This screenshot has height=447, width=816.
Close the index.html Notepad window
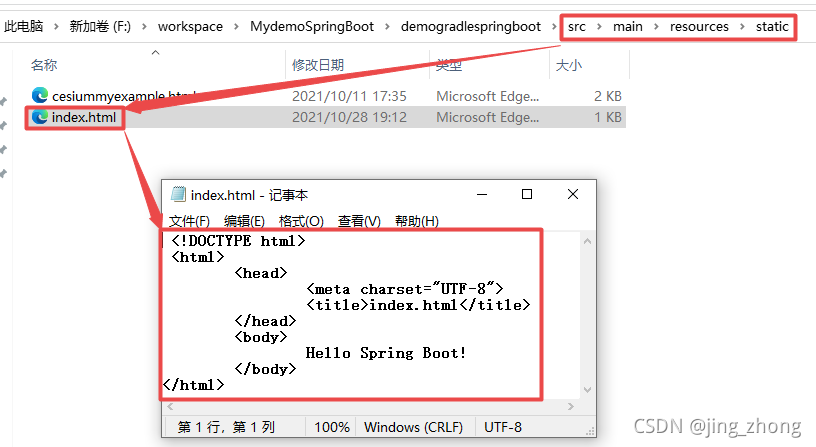tap(572, 194)
